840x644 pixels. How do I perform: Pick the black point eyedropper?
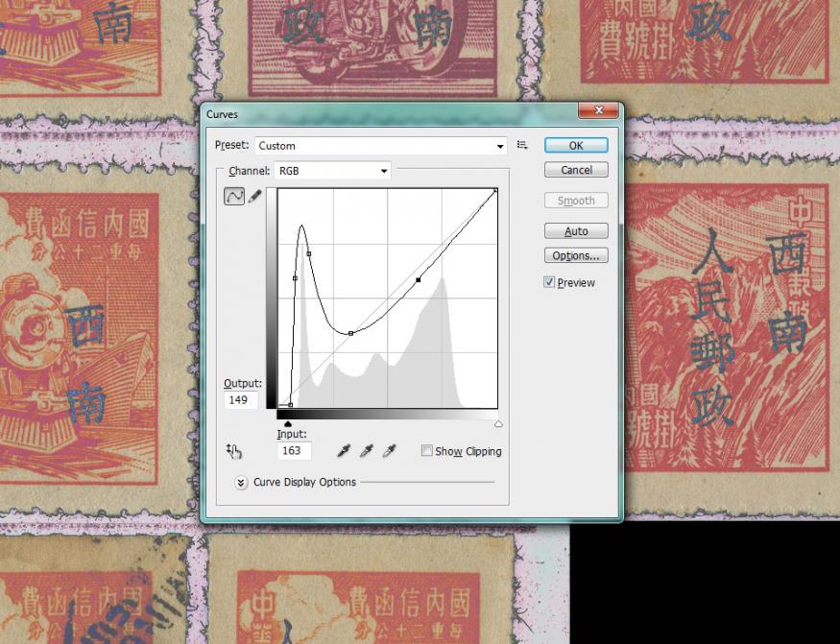coord(344,451)
